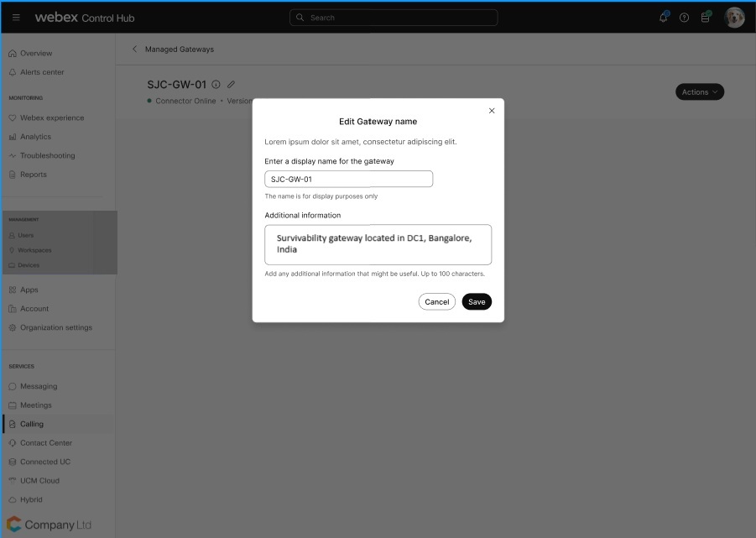Save the gateway name changes
This screenshot has height=538, width=756.
(477, 302)
